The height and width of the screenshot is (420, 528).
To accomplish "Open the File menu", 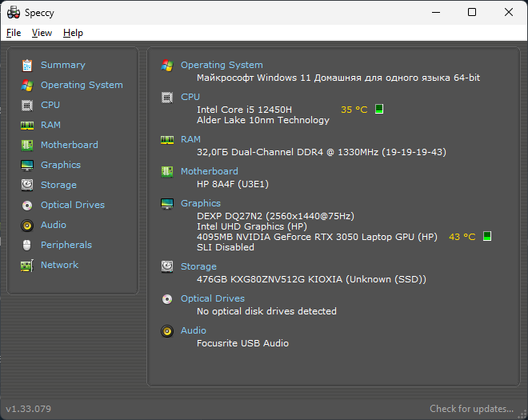I will click(14, 33).
